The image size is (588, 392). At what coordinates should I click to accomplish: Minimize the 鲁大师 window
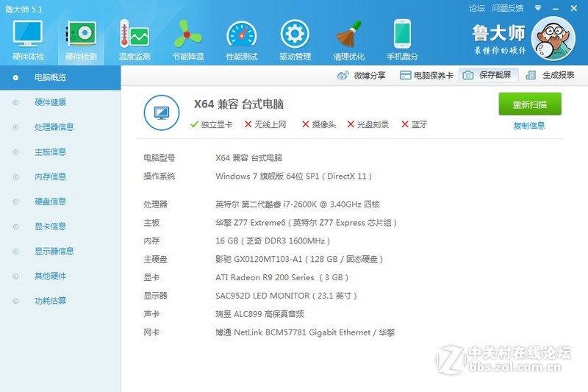coord(556,8)
